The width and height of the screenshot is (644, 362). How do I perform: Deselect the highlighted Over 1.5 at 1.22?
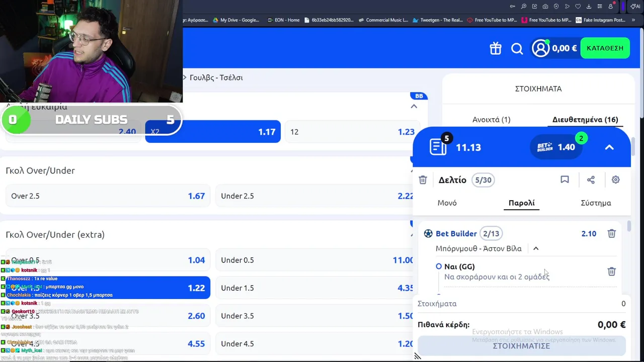click(x=108, y=288)
